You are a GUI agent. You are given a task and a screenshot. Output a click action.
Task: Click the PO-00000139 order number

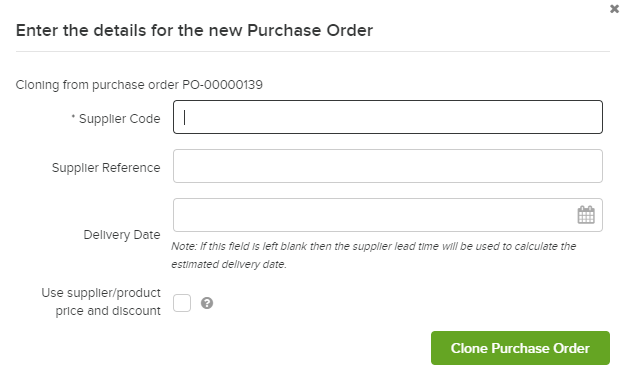tap(222, 85)
